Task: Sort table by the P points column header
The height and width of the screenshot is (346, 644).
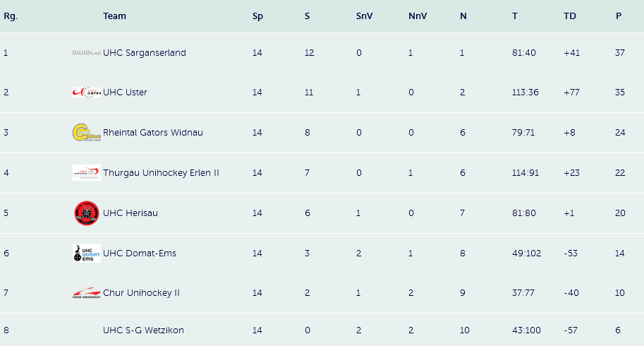Action: [619, 16]
